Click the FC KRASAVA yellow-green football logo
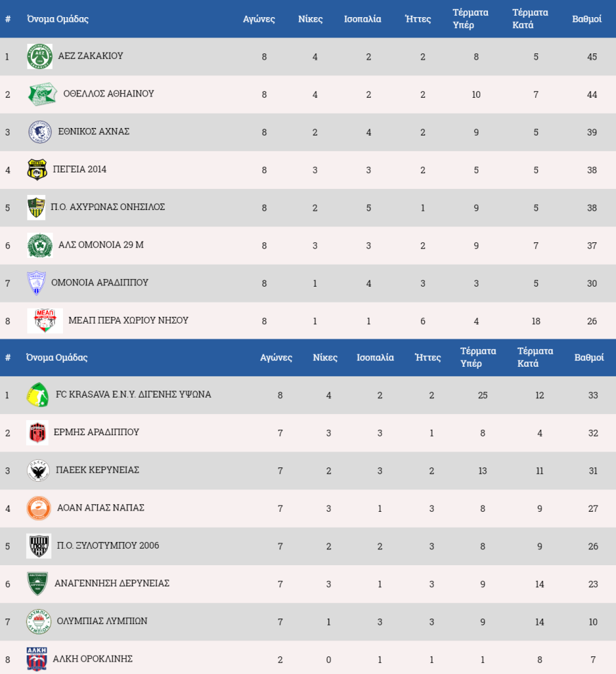 point(37,395)
